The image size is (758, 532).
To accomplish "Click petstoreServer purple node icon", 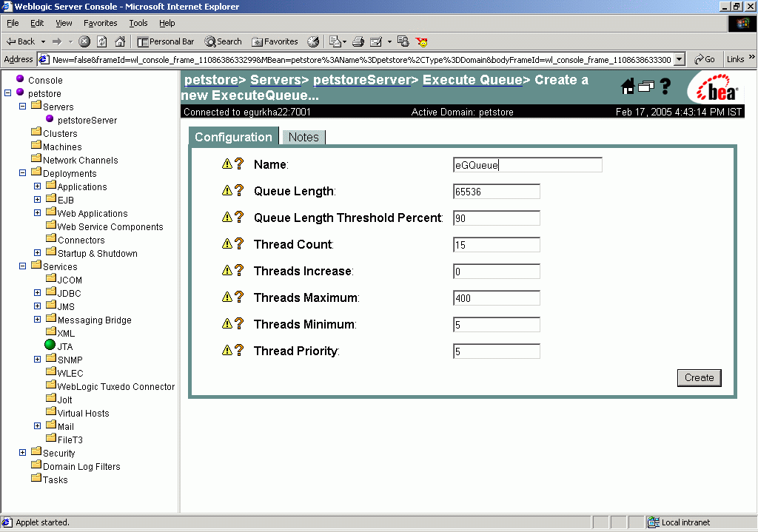I will tap(50, 118).
